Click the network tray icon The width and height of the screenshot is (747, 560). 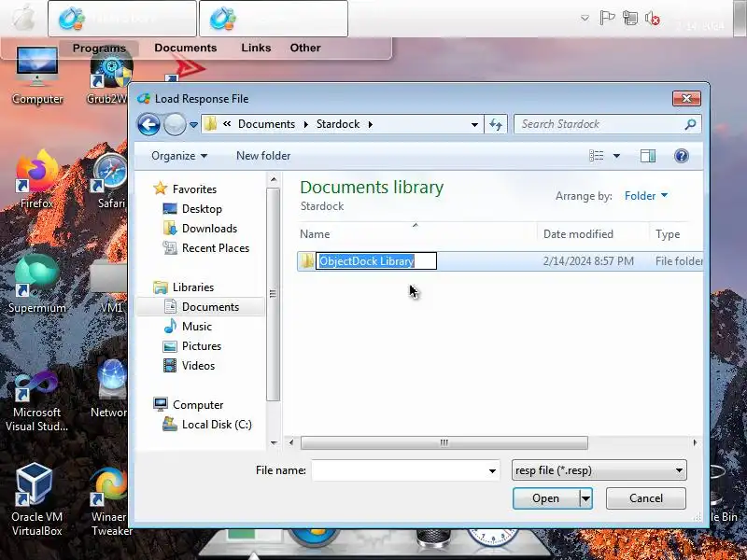629,19
